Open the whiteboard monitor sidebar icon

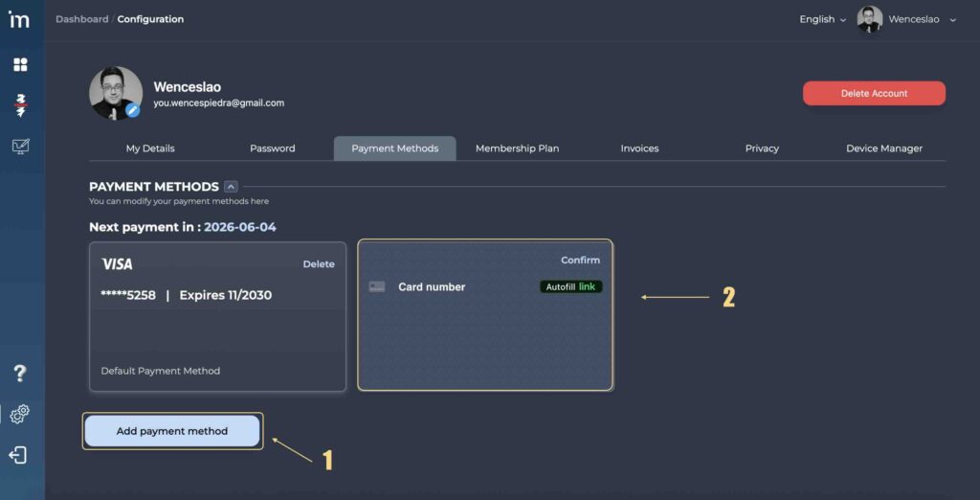[x=20, y=147]
